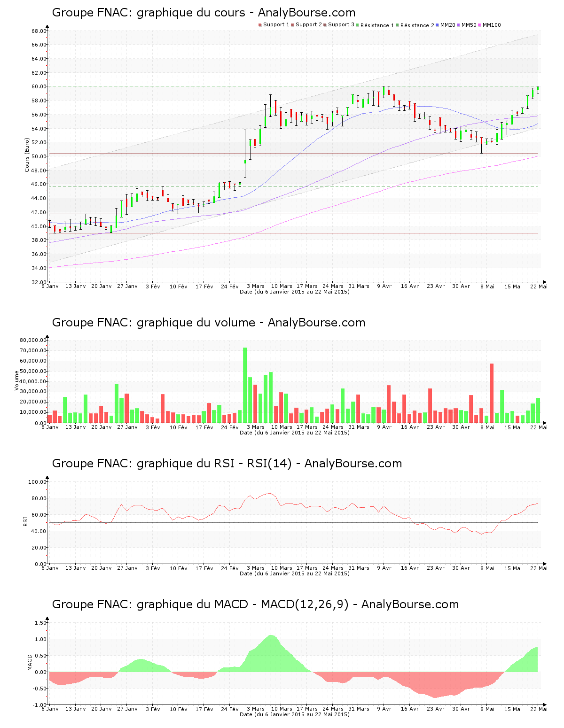This screenshot has height=728, width=564.
Task: Select the Résistance 1 legend entry
Action: click(x=376, y=25)
